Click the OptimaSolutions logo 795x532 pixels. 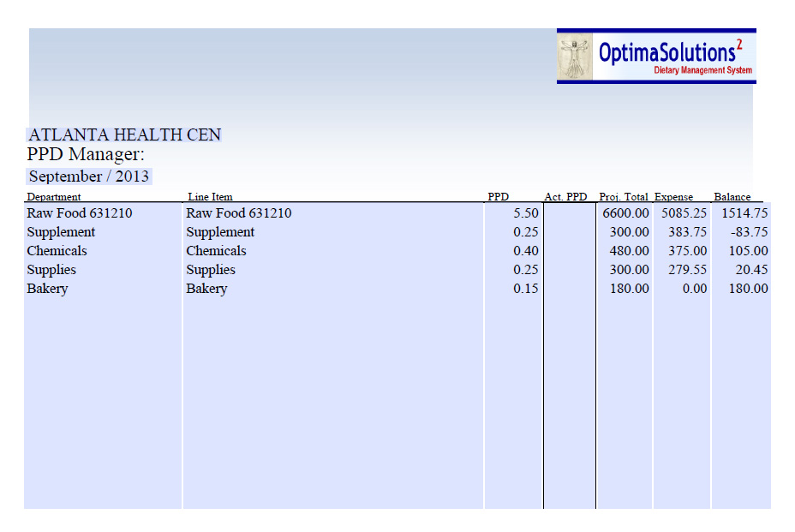pos(656,54)
